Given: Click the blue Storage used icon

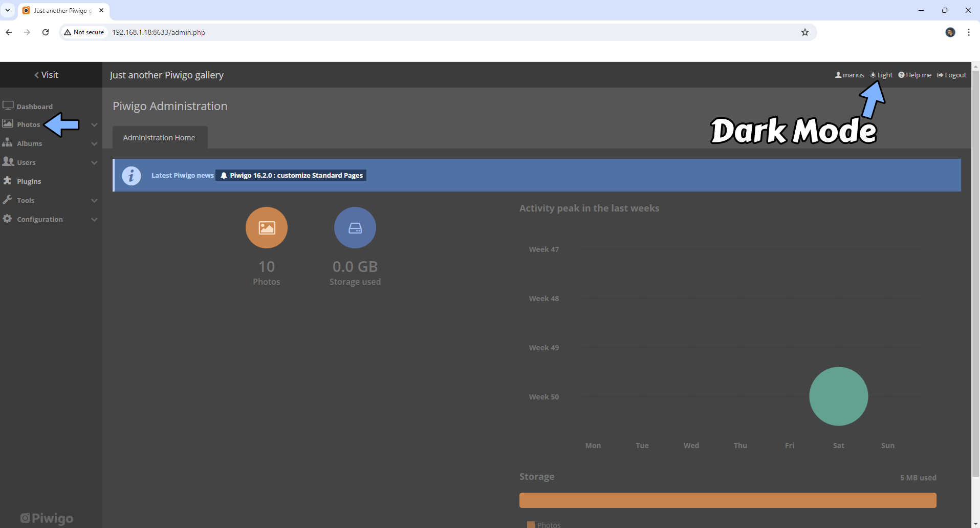Looking at the screenshot, I should [355, 228].
